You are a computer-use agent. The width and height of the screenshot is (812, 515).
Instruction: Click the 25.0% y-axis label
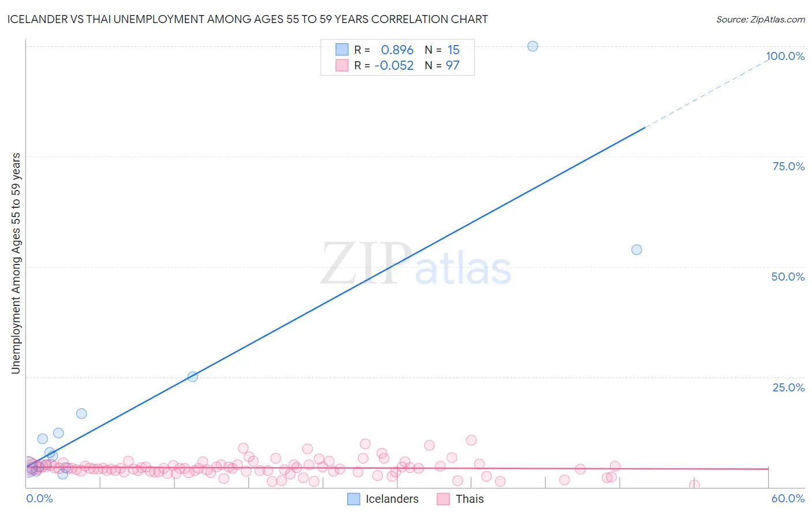click(788, 387)
